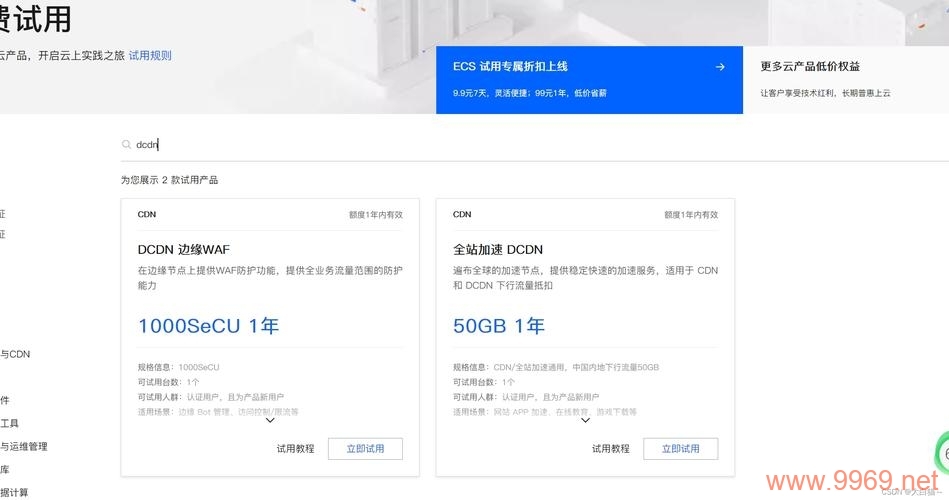Select the 与运维管理 sidebar category
This screenshot has height=500, width=949.
tap(24, 447)
